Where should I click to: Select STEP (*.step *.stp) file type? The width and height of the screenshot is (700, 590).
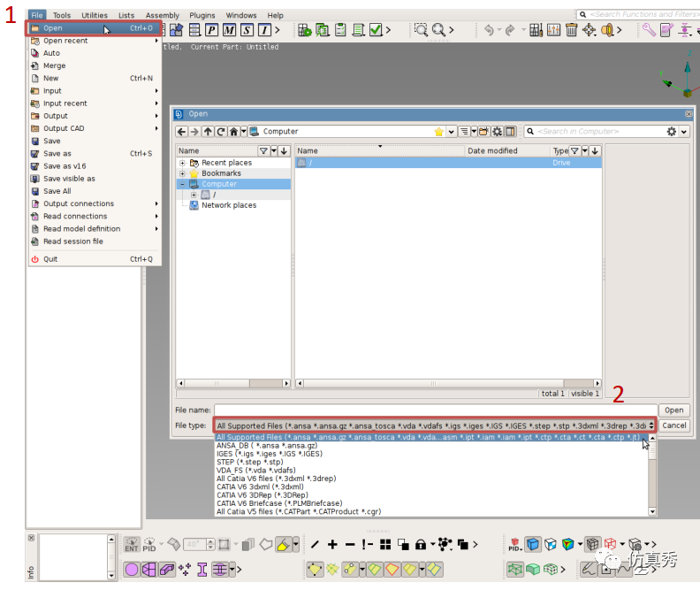click(249, 462)
